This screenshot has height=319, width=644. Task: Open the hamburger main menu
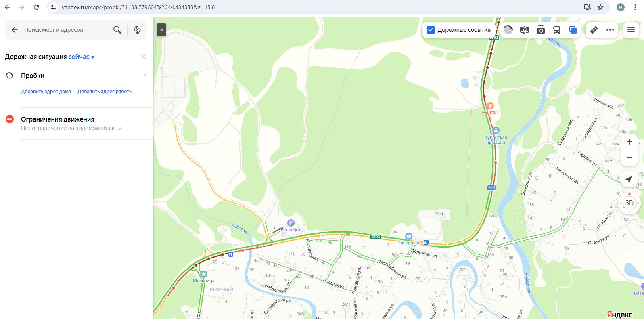[631, 30]
